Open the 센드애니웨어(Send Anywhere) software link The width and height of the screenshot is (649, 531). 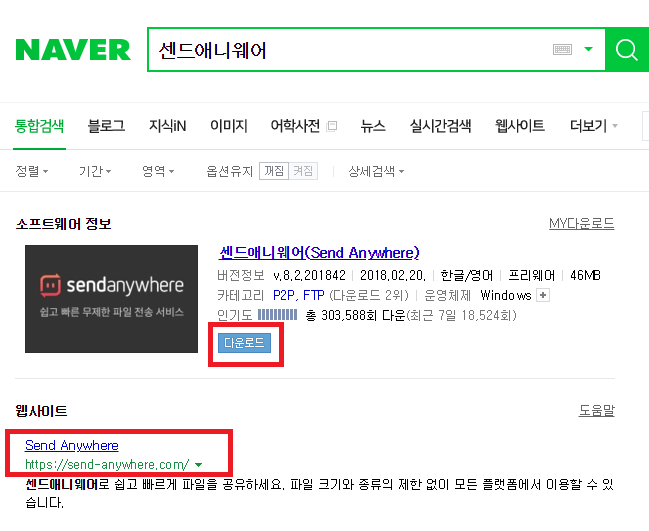click(319, 252)
